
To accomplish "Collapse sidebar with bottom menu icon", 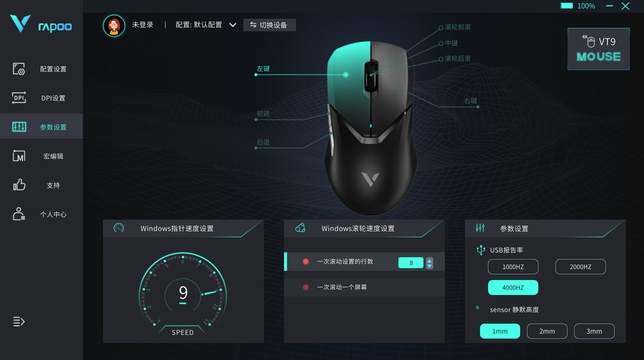I will click(19, 321).
